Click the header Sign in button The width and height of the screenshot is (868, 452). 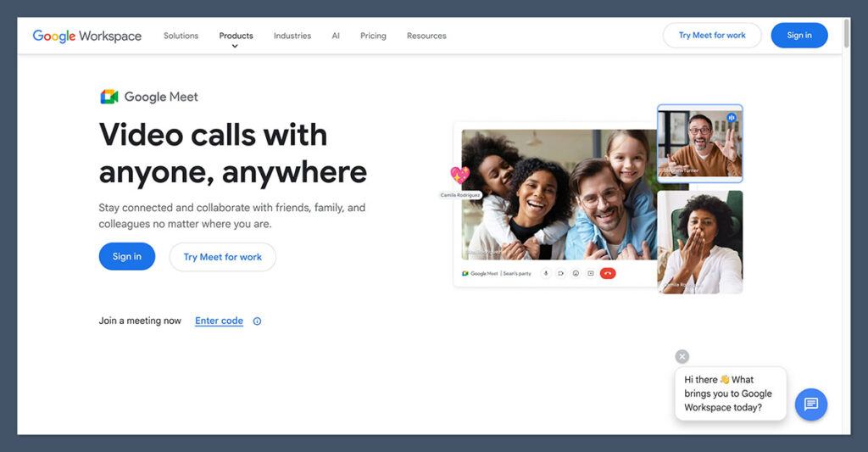(799, 36)
